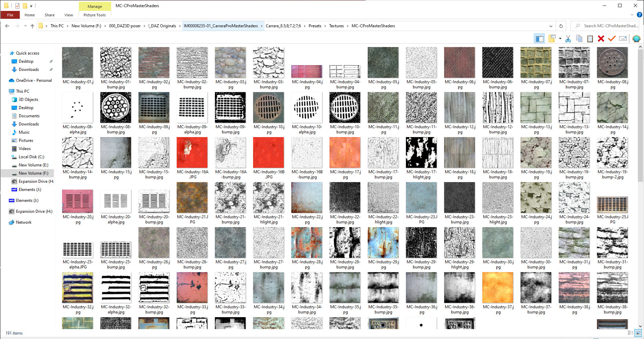Open the folder system menu icon in title bar
This screenshot has width=644, height=339.
[x=6, y=5]
